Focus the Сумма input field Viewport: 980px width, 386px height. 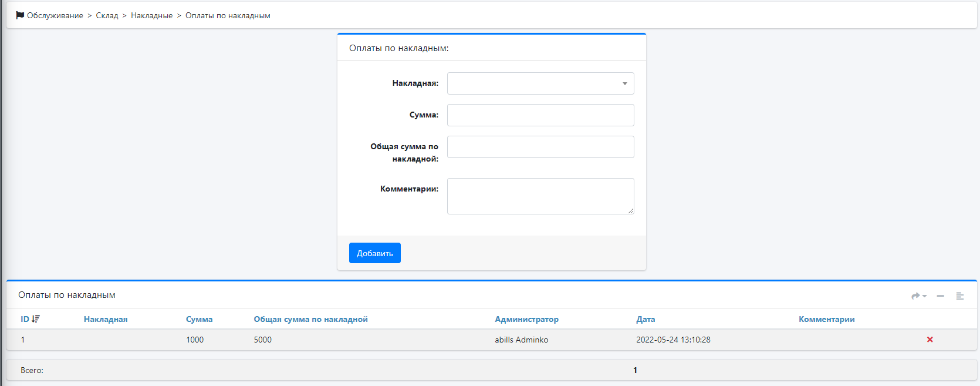540,115
